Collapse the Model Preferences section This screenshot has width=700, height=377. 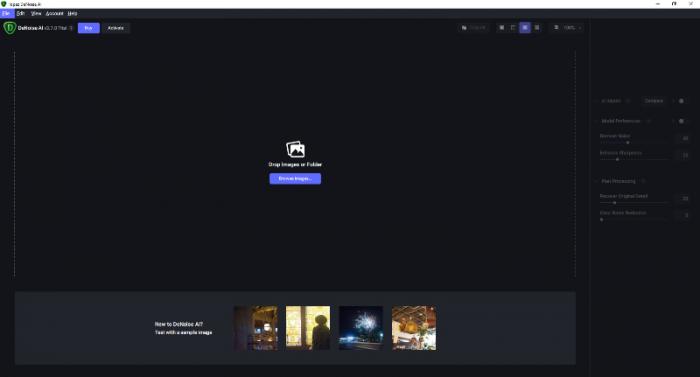tap(597, 121)
